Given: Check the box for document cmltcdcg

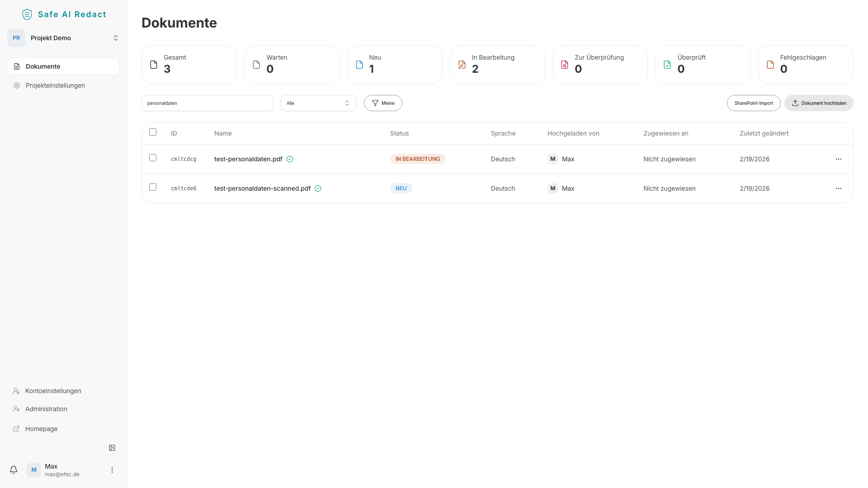Looking at the screenshot, I should pos(153,158).
